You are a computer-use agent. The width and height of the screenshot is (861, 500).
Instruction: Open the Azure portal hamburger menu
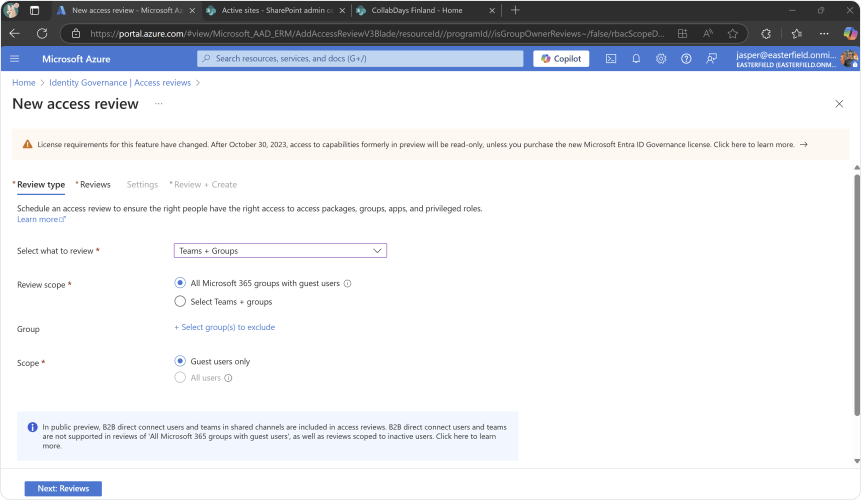[15, 59]
